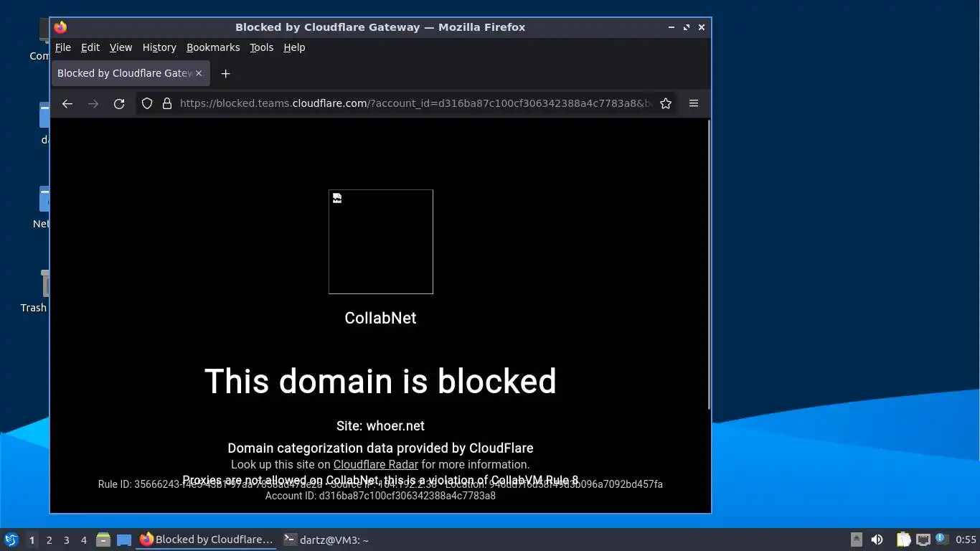Switch to workspace 1
Image resolution: width=980 pixels, height=551 pixels.
[x=32, y=540]
